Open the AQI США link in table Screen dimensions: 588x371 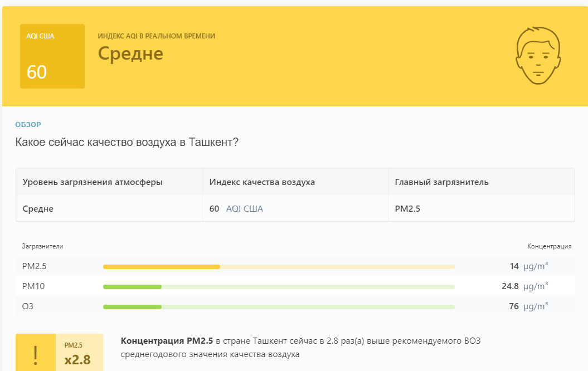pos(245,209)
